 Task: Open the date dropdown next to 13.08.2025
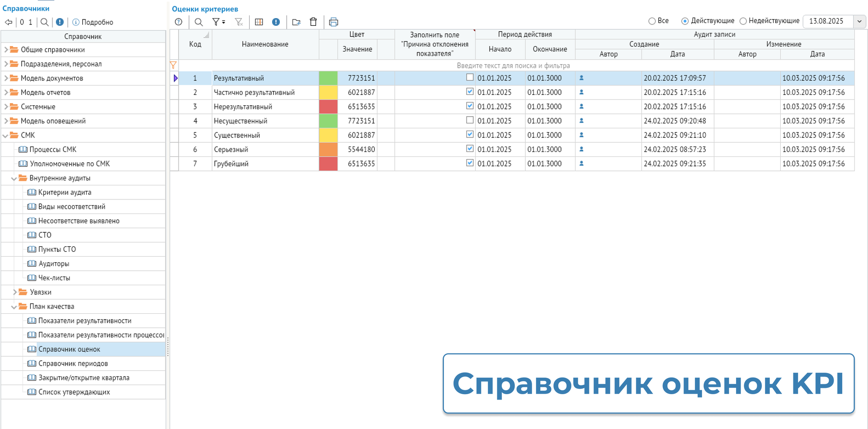859,21
